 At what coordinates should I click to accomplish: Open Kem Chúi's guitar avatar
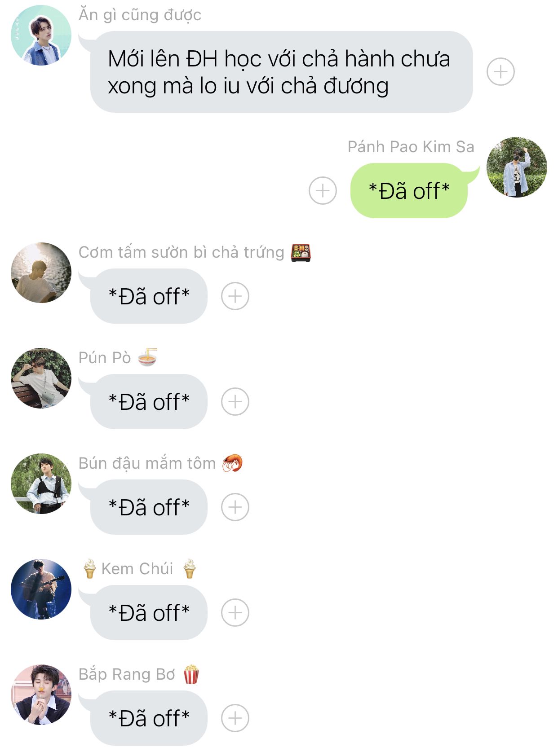pos(41,589)
